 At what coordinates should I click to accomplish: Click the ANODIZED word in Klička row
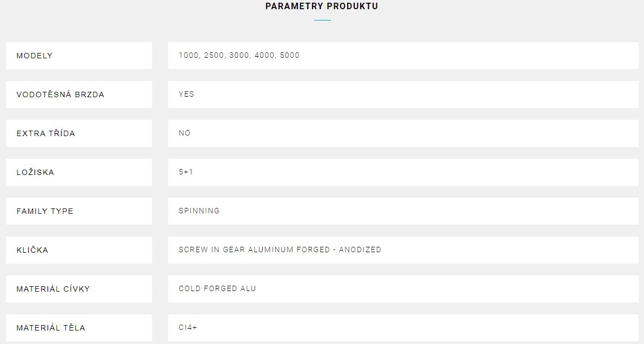(x=360, y=249)
